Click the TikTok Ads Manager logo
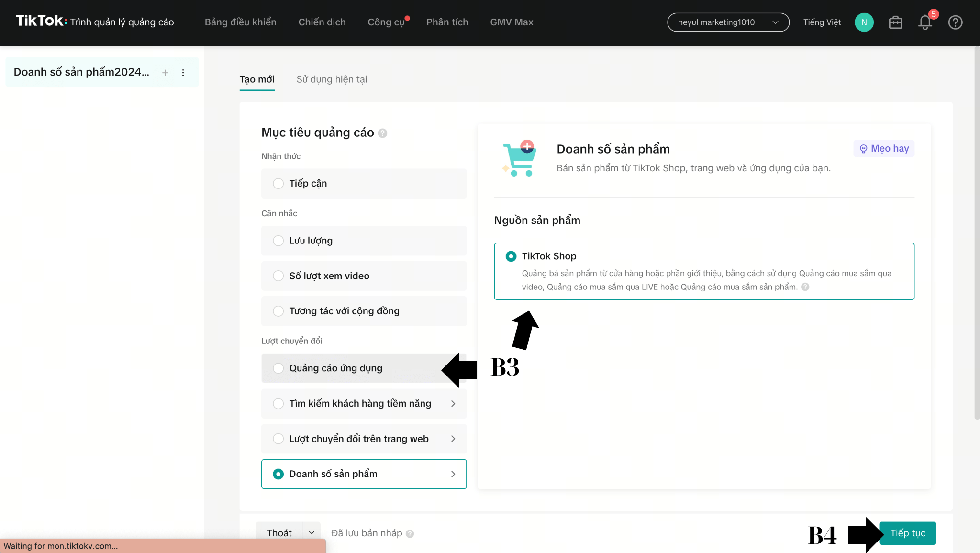This screenshot has height=553, width=980. pyautogui.click(x=95, y=22)
